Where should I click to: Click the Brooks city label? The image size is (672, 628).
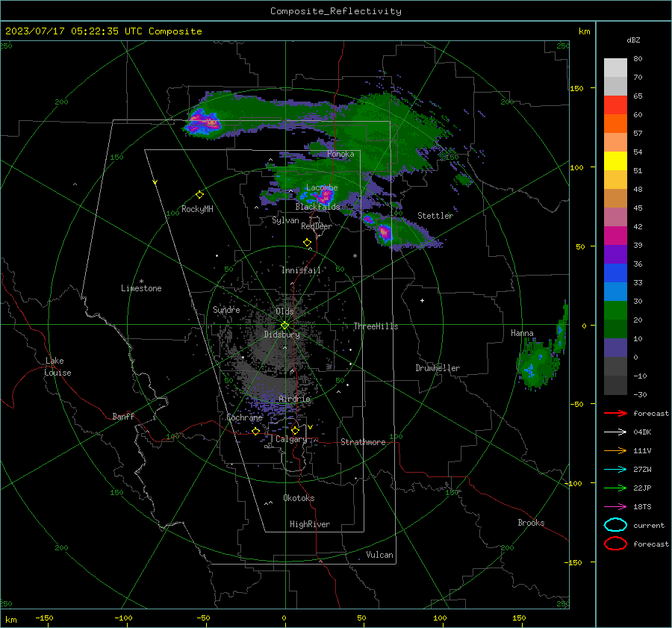(531, 523)
